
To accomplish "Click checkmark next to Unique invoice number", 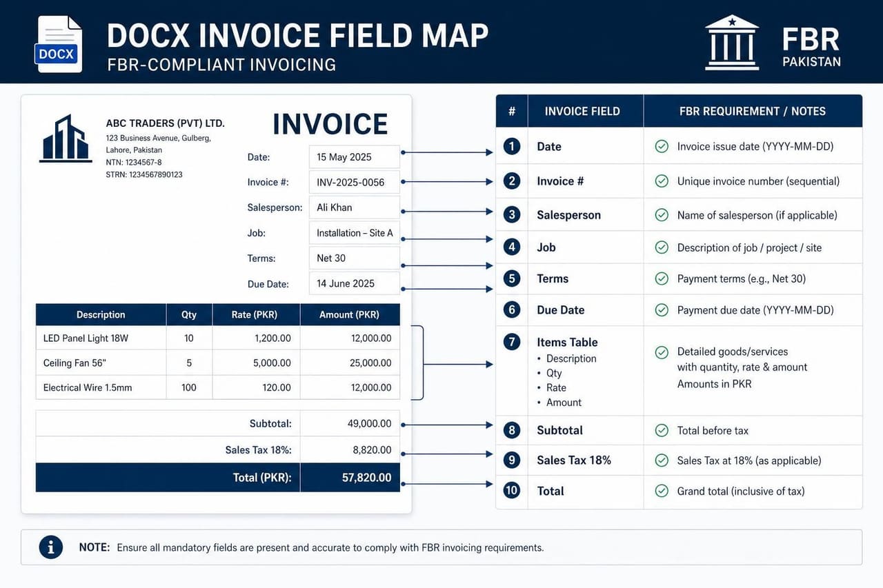I will (x=662, y=181).
